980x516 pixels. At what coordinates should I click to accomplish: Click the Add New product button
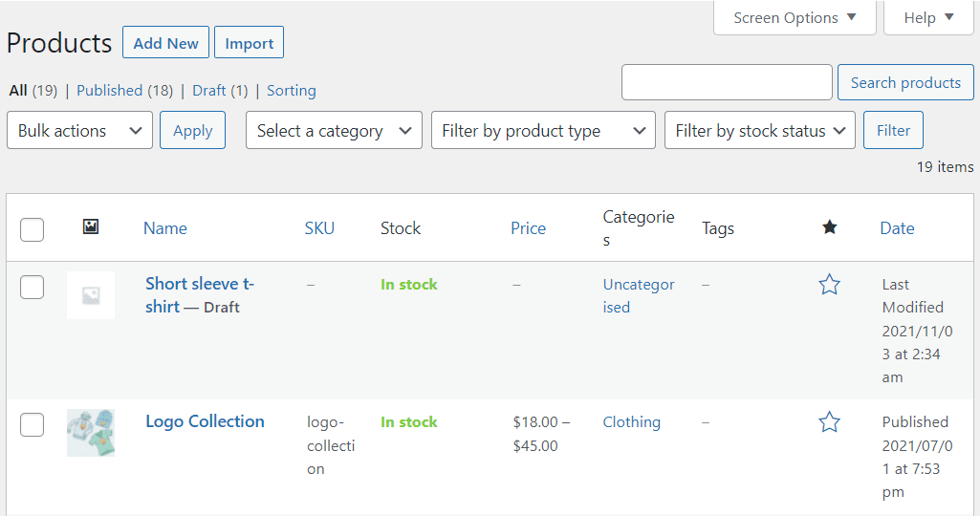pos(165,42)
